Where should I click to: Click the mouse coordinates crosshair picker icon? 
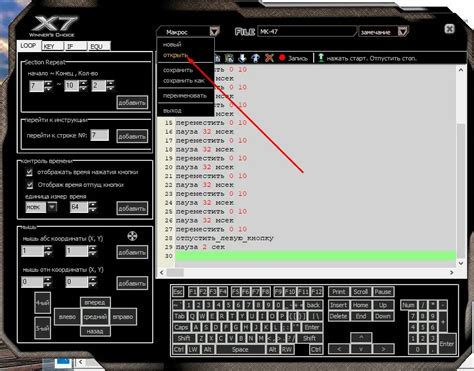[132, 236]
